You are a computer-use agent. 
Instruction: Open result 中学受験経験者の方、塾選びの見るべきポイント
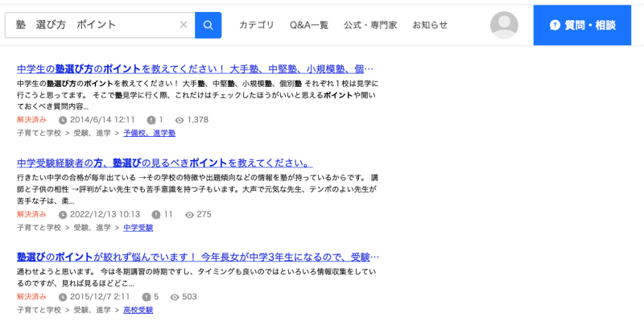165,163
